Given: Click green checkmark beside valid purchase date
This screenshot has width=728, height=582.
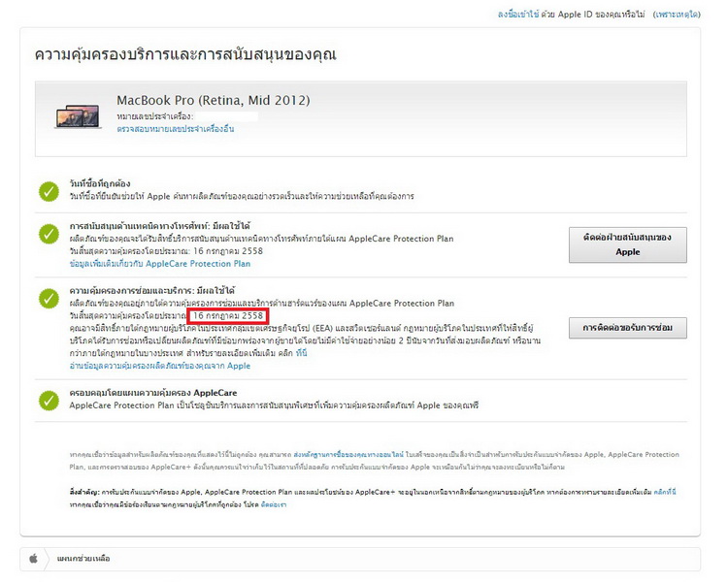Looking at the screenshot, I should click(49, 191).
